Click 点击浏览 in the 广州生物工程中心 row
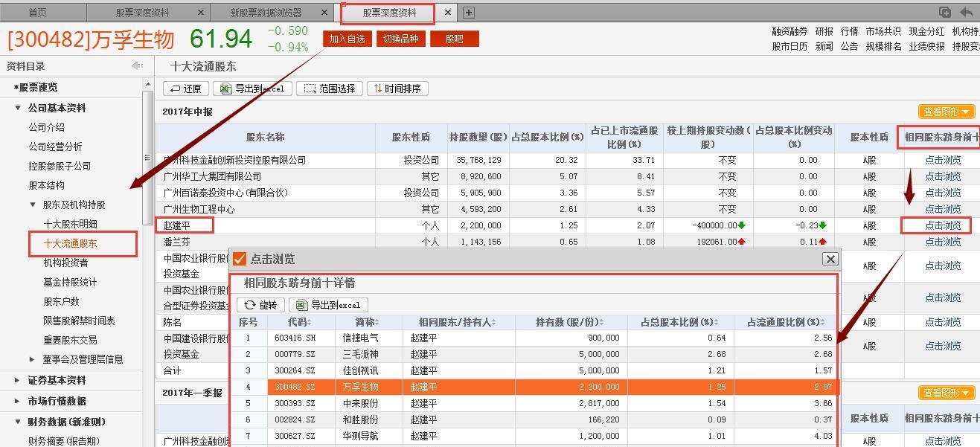Screen dimensions: 980x447 click(943, 209)
